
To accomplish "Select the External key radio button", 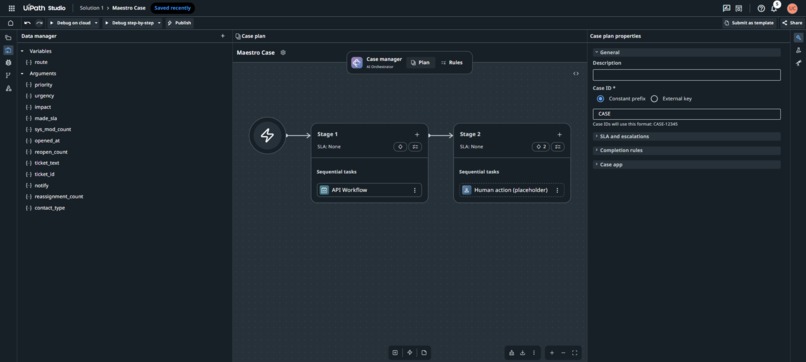I will [x=654, y=99].
